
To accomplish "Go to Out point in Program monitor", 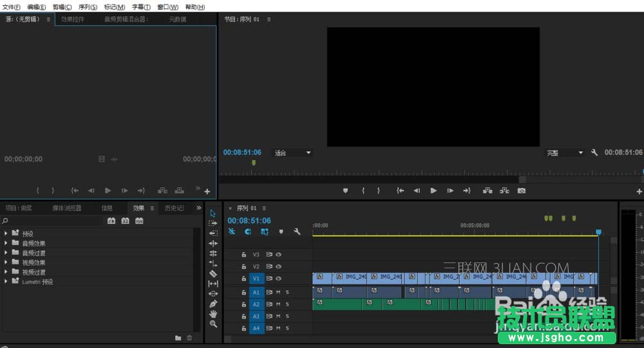I will 467,190.
